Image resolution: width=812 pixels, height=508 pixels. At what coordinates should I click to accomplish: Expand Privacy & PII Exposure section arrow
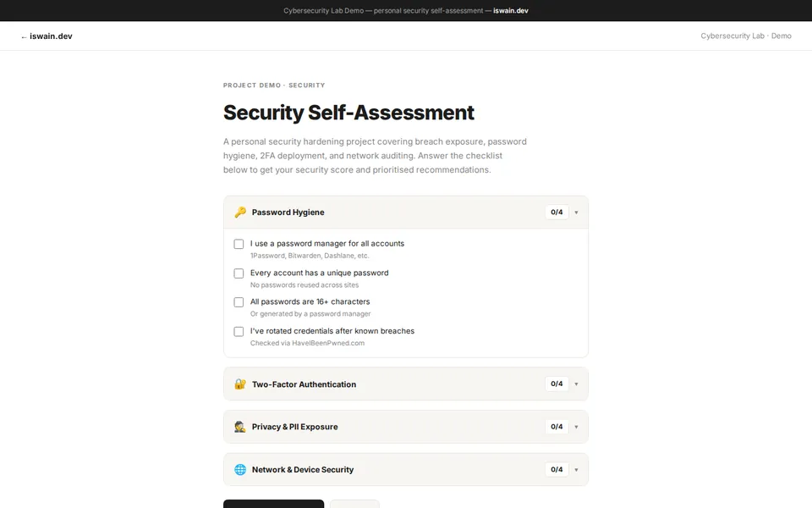(576, 427)
